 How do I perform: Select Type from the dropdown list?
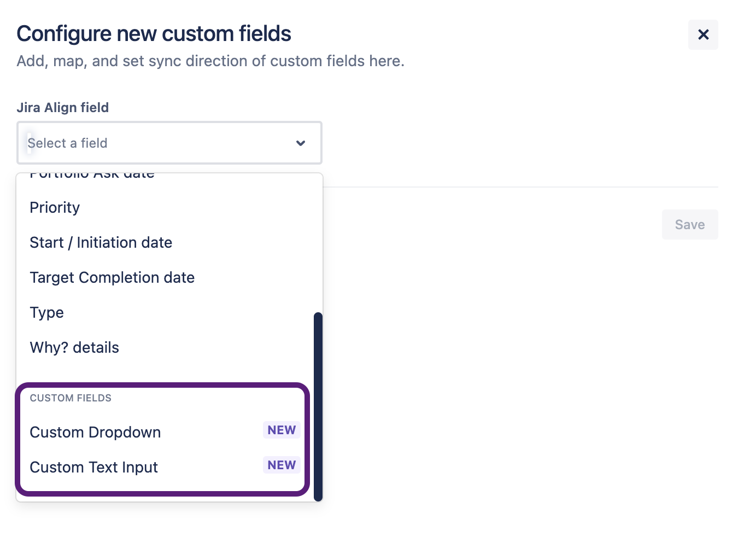point(46,312)
